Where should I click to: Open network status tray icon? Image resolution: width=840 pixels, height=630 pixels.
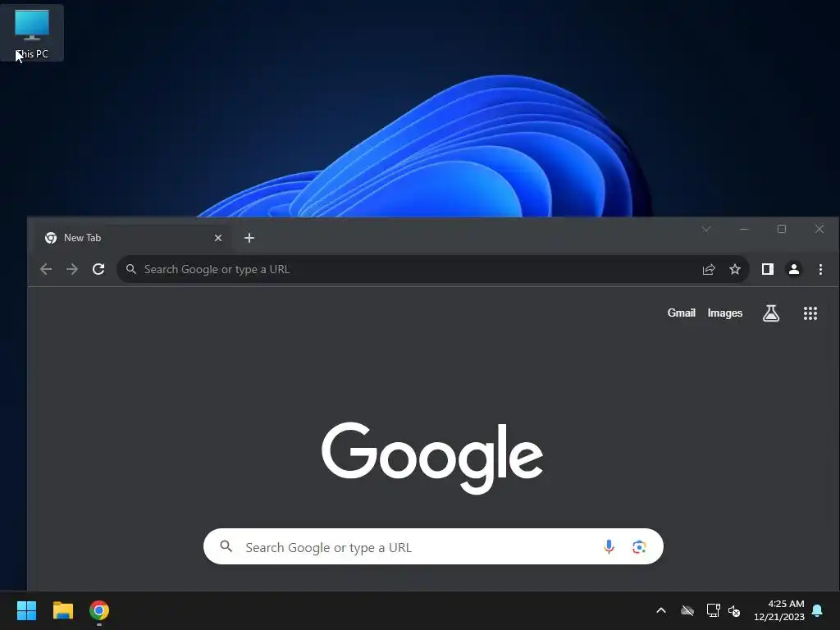coord(713,610)
